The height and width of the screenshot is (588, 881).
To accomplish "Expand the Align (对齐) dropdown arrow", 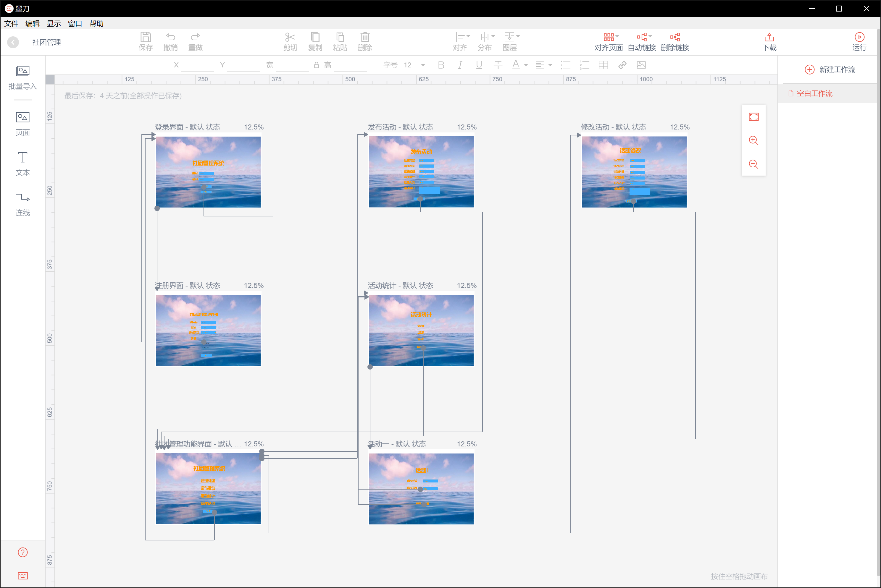I will [468, 36].
